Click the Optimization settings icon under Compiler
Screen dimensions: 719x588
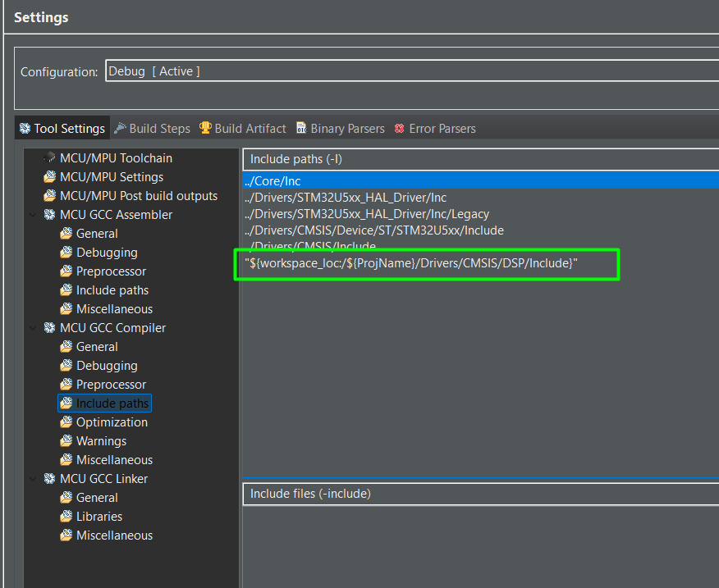pyautogui.click(x=66, y=422)
